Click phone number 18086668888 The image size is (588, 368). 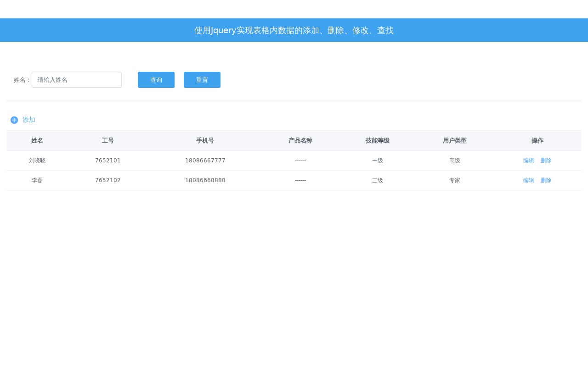(205, 180)
